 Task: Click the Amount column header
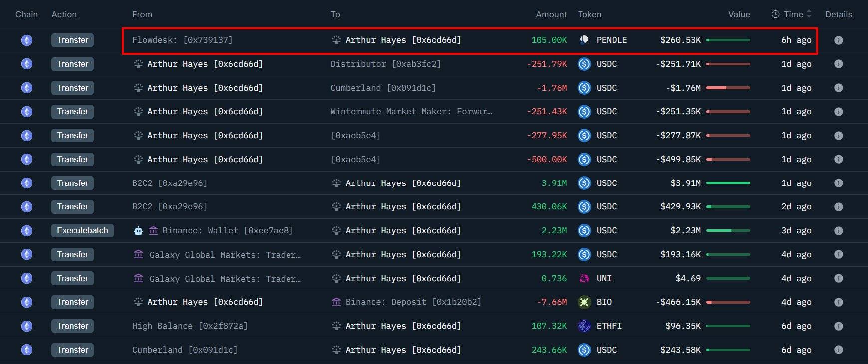551,14
